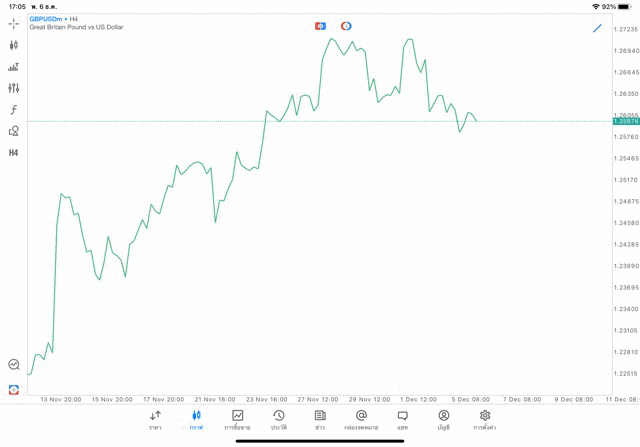The height and width of the screenshot is (447, 640).
Task: Open the การตั้งค่า (Settings) tab
Action: coord(485,420)
